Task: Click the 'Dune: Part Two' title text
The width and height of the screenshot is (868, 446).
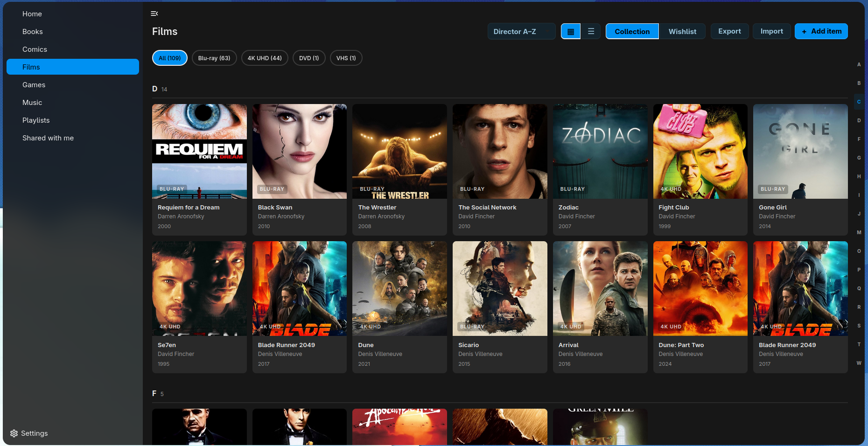Action: pyautogui.click(x=681, y=345)
